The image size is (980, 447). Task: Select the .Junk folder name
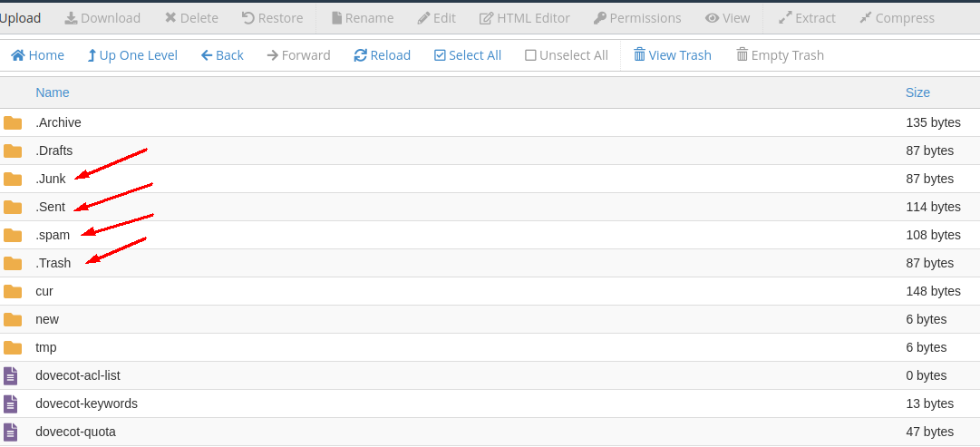coord(51,179)
